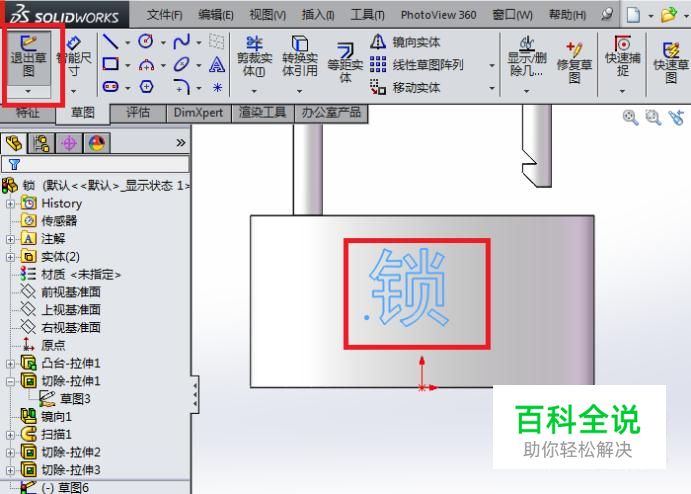Viewport: 691px width, 494px height.
Task: Click the New document icon
Action: pos(633,15)
